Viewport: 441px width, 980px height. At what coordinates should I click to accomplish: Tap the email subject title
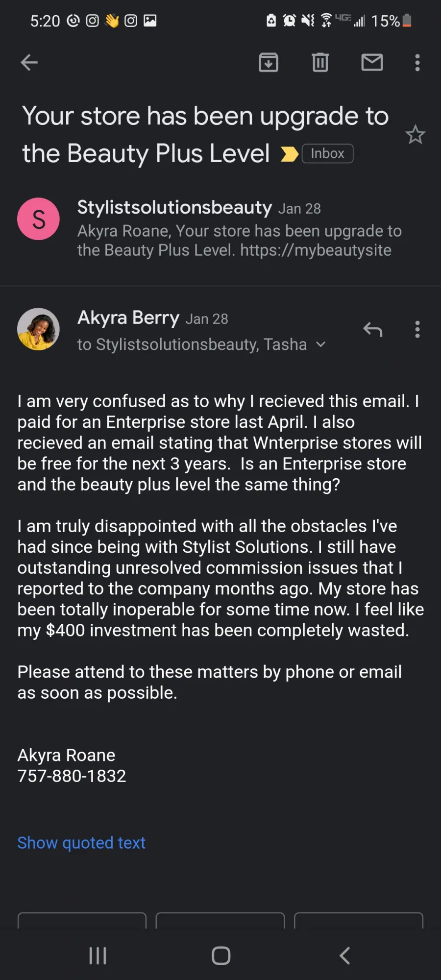[x=205, y=134]
